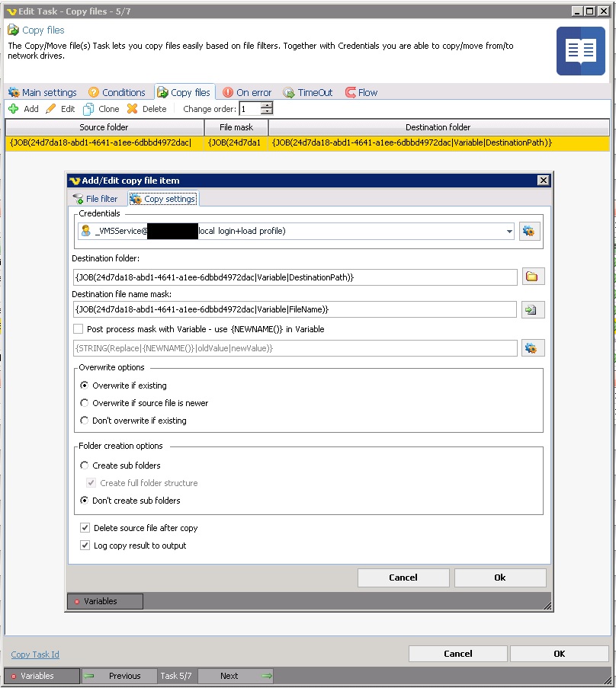Image resolution: width=616 pixels, height=688 pixels.
Task: Click the Destination file name mask field
Action: coord(295,309)
